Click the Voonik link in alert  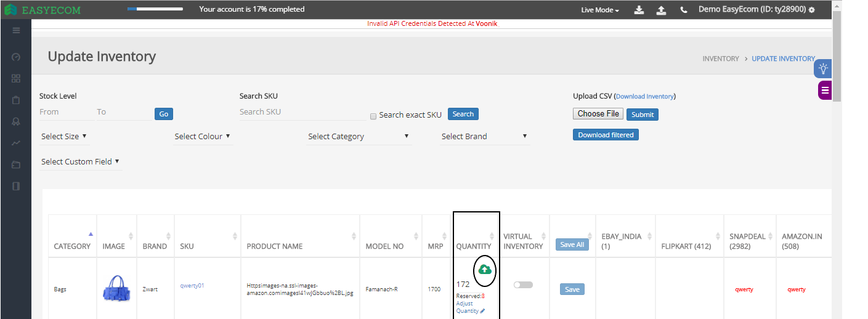point(486,23)
